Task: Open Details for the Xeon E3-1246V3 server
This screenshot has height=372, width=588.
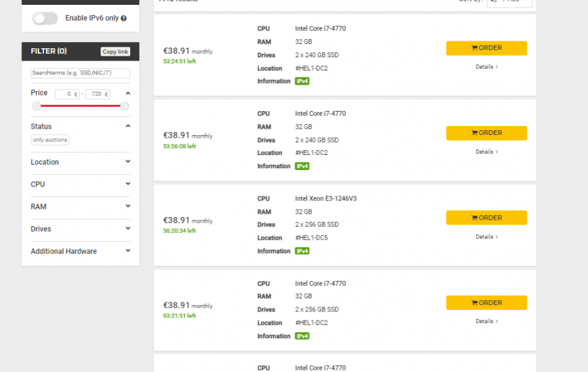Action: tap(487, 237)
